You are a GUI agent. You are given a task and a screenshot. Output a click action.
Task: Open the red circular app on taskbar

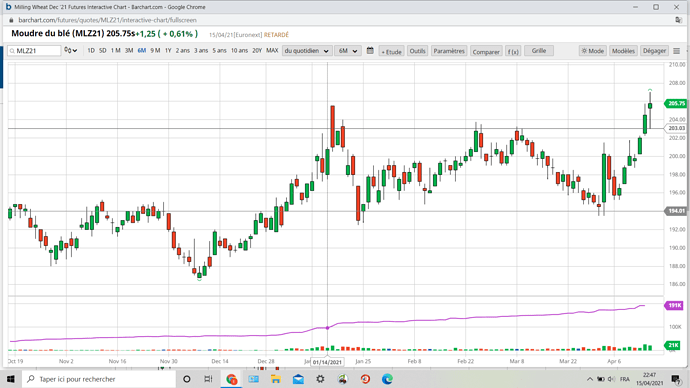click(x=365, y=379)
